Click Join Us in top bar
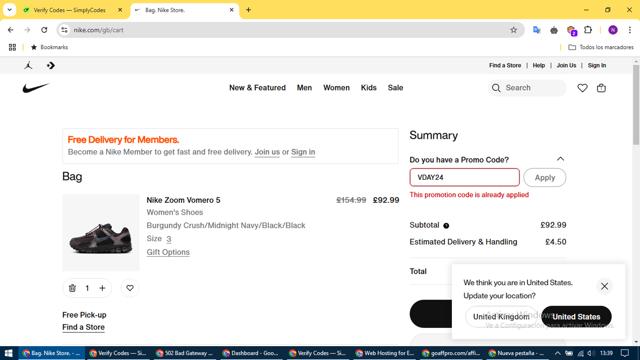 566,65
